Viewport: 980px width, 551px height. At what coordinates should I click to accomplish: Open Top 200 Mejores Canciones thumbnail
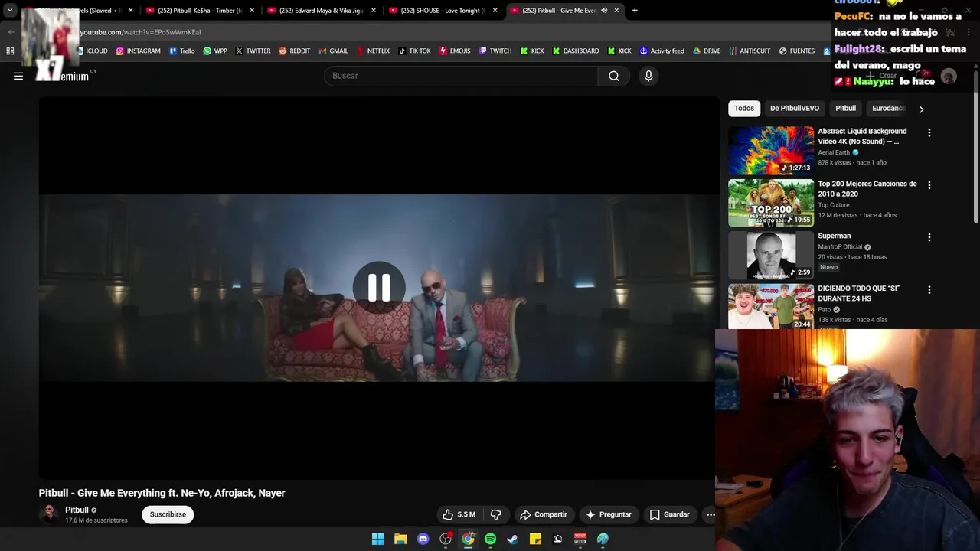(771, 203)
